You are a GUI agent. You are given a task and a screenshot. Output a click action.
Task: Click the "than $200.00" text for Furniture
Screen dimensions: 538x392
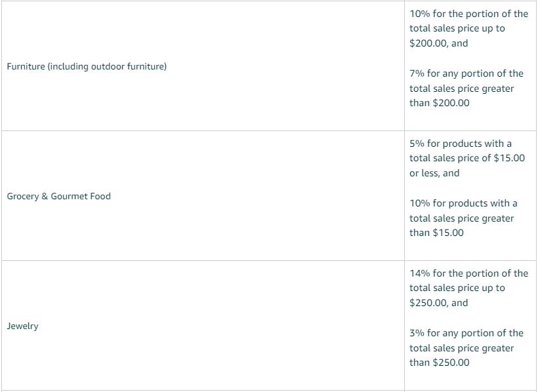[440, 103]
